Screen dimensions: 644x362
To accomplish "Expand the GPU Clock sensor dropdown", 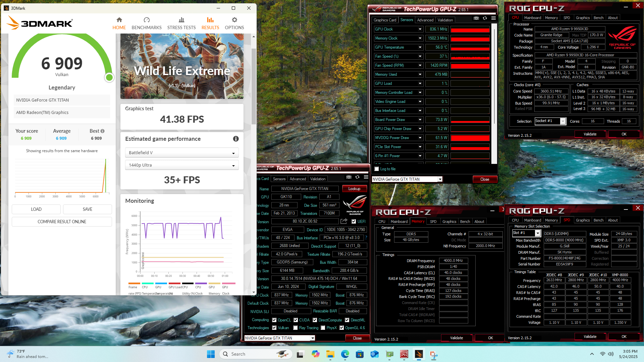I will point(420,29).
